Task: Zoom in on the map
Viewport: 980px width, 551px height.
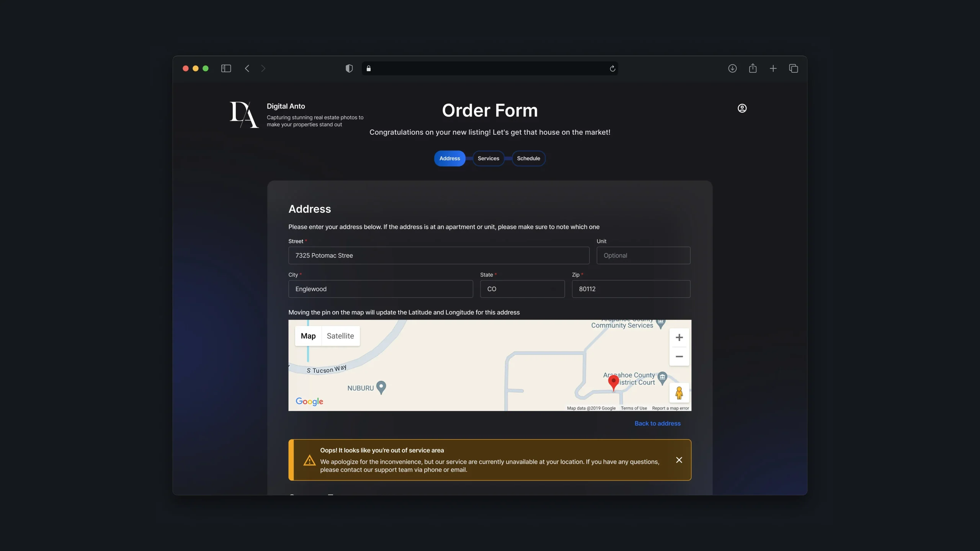Action: (x=679, y=337)
